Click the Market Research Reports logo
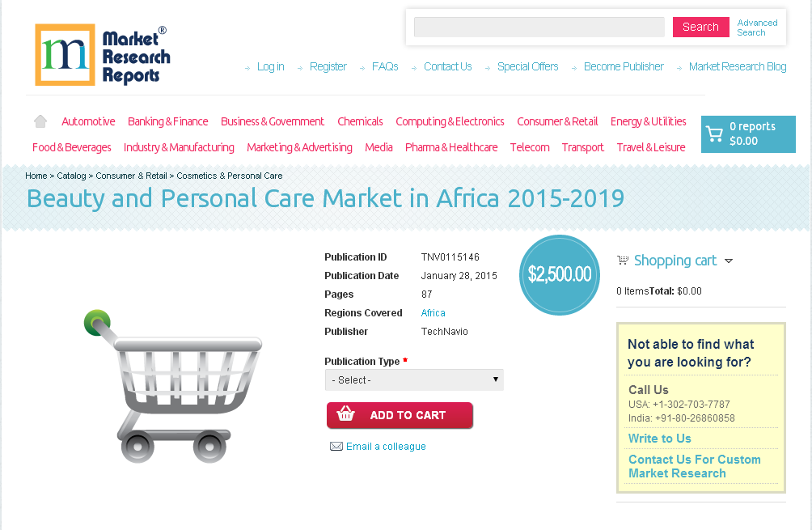812x530 pixels. 101,53
